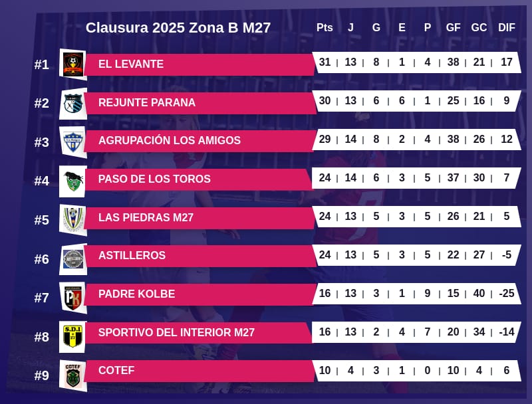Click the El Levante team logo

pyautogui.click(x=72, y=64)
